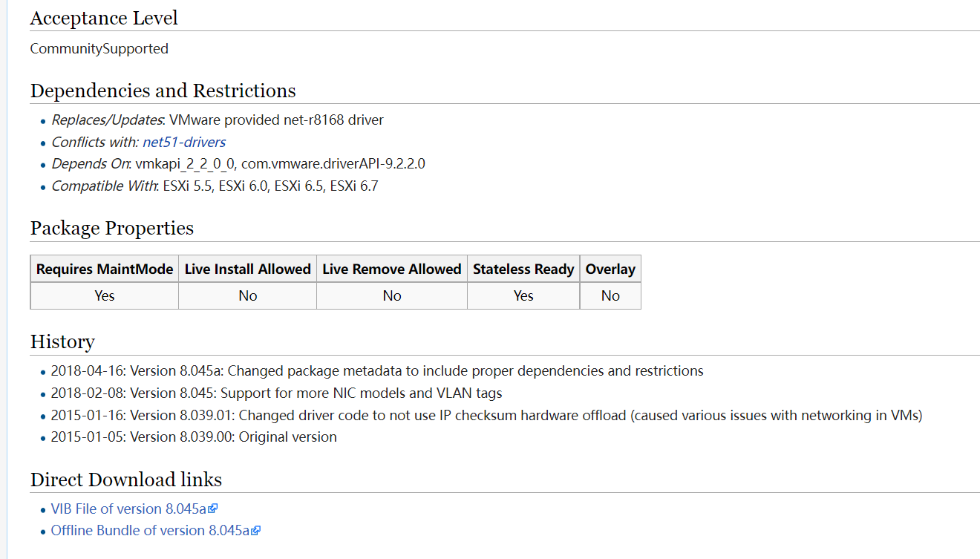Click the Dependencies and Restrictions heading

[x=163, y=91]
